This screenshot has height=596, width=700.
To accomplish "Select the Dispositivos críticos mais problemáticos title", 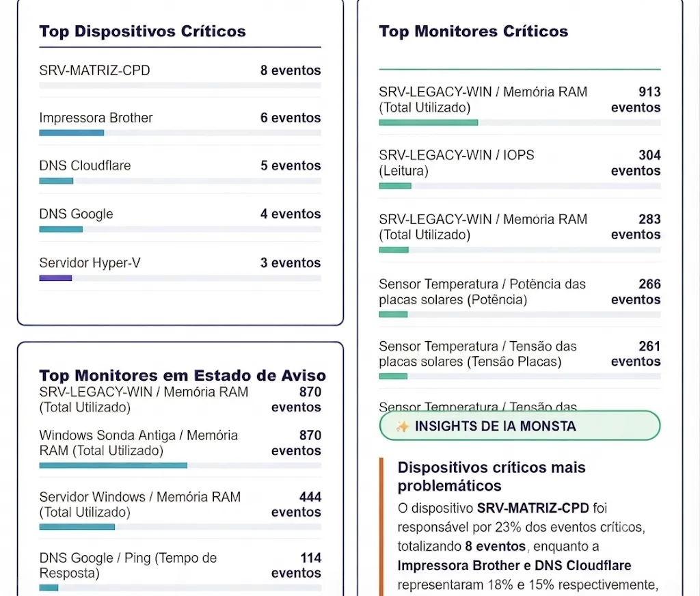I will click(492, 476).
